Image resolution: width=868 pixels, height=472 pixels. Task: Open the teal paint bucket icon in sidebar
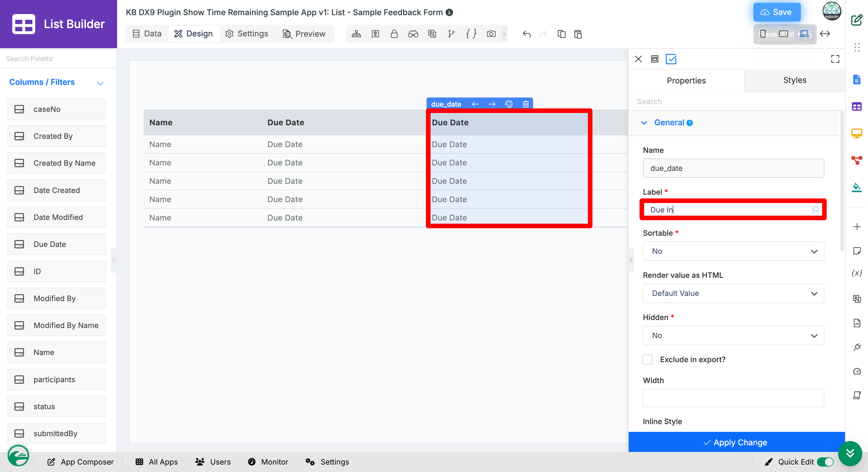[x=857, y=187]
